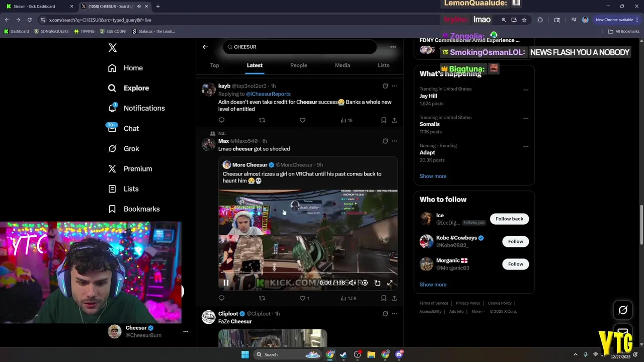Open CheesurBurn account menu dots
The width and height of the screenshot is (644, 362).
pyautogui.click(x=186, y=331)
